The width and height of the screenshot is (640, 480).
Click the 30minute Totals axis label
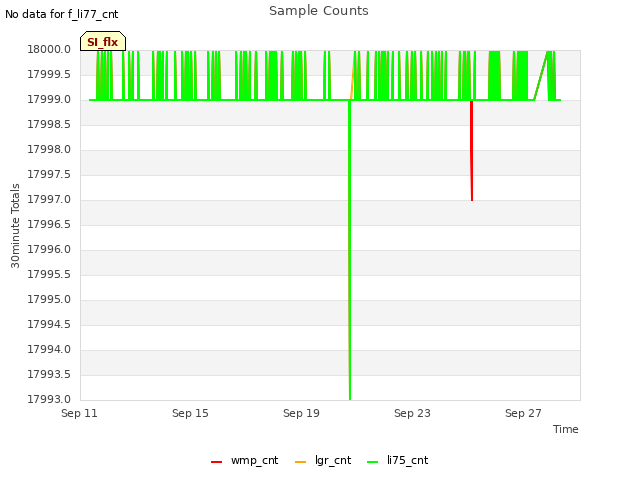tap(15, 226)
